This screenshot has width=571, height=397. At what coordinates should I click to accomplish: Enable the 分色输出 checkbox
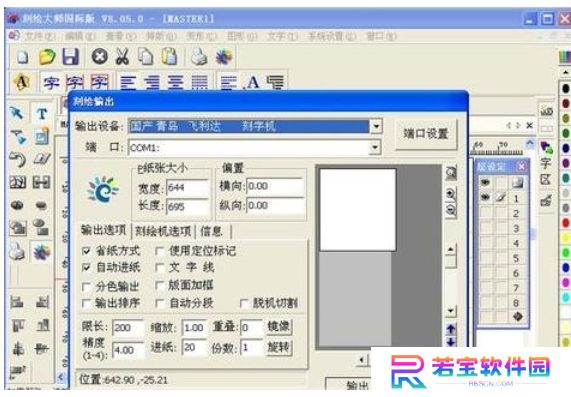[x=86, y=287]
